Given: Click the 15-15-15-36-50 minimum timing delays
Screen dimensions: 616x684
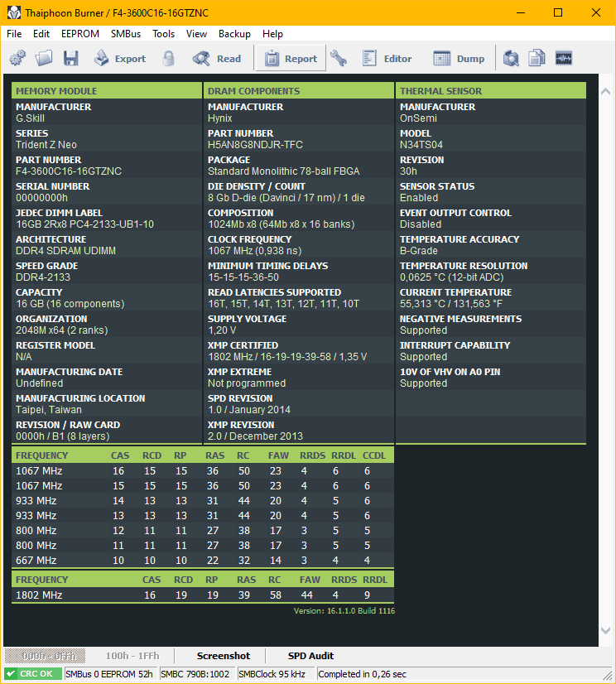Looking at the screenshot, I should click(243, 277).
